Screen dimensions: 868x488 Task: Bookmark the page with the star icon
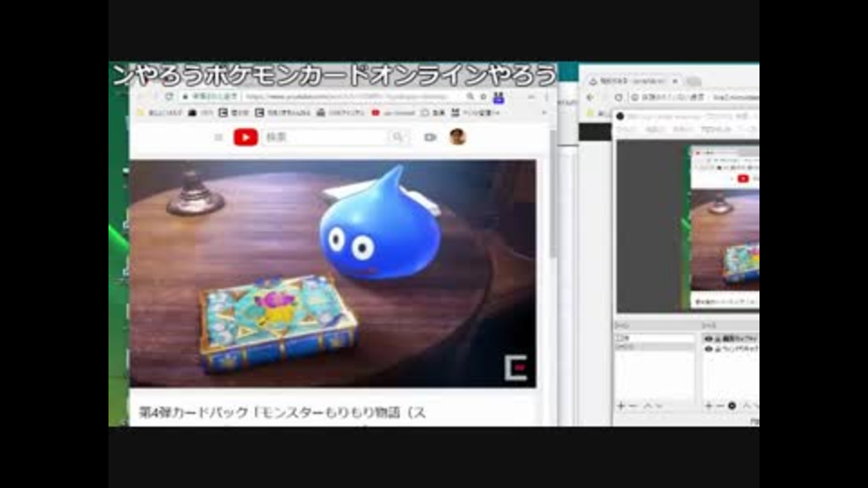coord(483,97)
